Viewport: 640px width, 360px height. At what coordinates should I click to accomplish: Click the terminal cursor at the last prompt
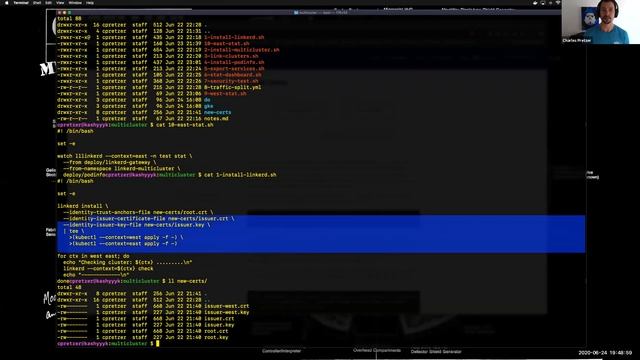click(158, 344)
